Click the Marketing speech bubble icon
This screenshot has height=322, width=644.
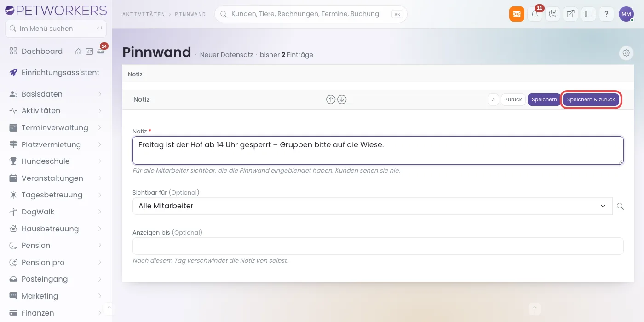pos(13,296)
